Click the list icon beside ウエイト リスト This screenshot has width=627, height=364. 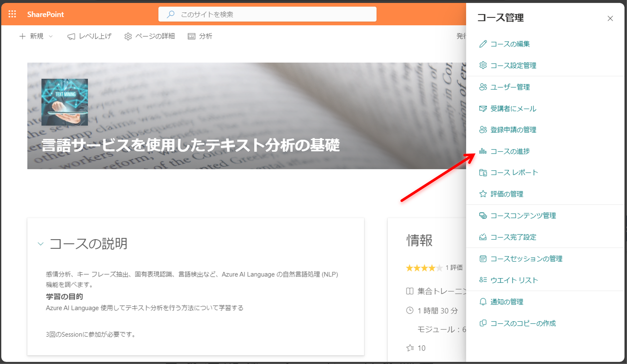pos(483,280)
